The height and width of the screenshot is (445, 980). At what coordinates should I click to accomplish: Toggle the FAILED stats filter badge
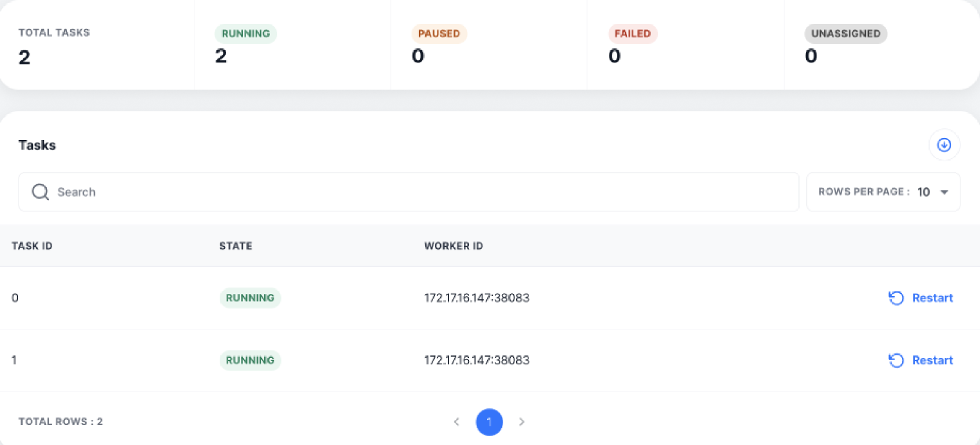(x=633, y=34)
